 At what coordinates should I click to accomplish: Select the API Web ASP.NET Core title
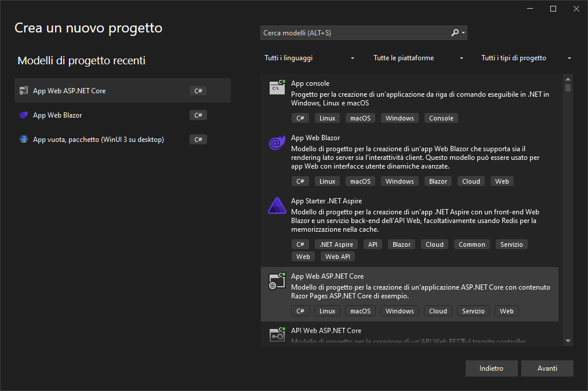pos(326,330)
